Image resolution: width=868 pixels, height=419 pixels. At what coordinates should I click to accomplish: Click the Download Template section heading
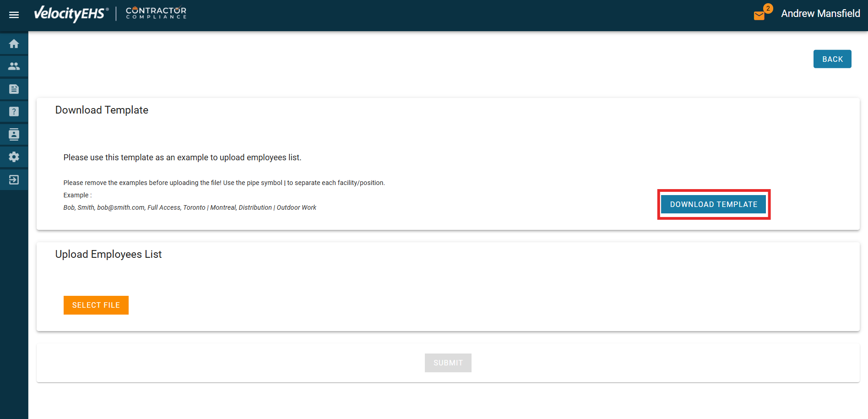102,110
